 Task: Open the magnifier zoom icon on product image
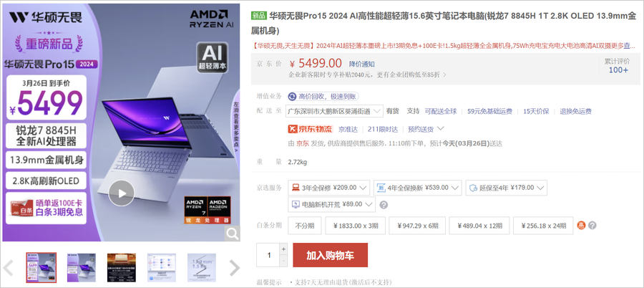233,234
